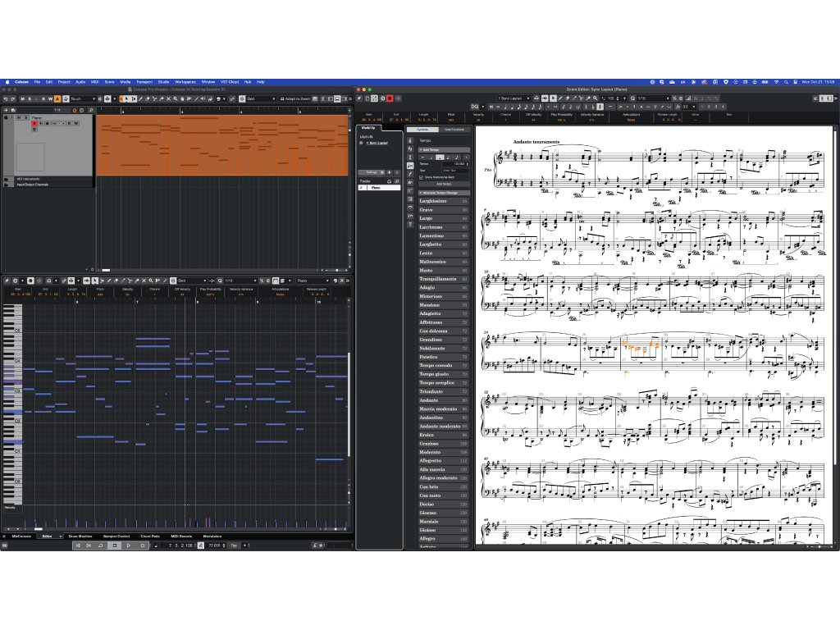This screenshot has width=840, height=630.
Task: Select the pencil Draw tool in Score Editor toolbar
Action: (x=559, y=98)
